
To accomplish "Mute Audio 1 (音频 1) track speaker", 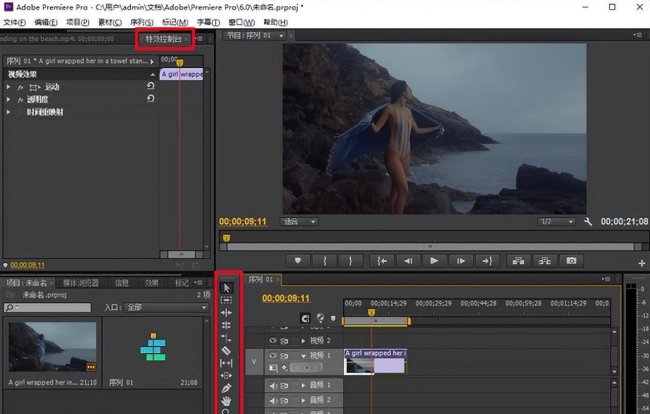I will 273,386.
